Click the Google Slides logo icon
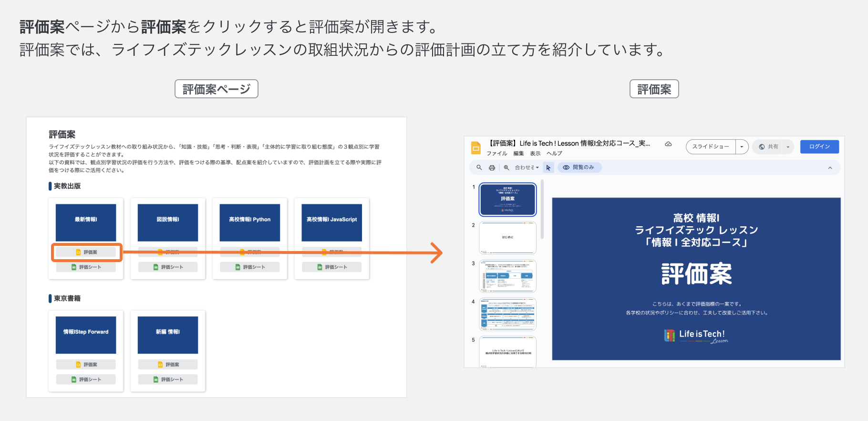 (x=475, y=148)
